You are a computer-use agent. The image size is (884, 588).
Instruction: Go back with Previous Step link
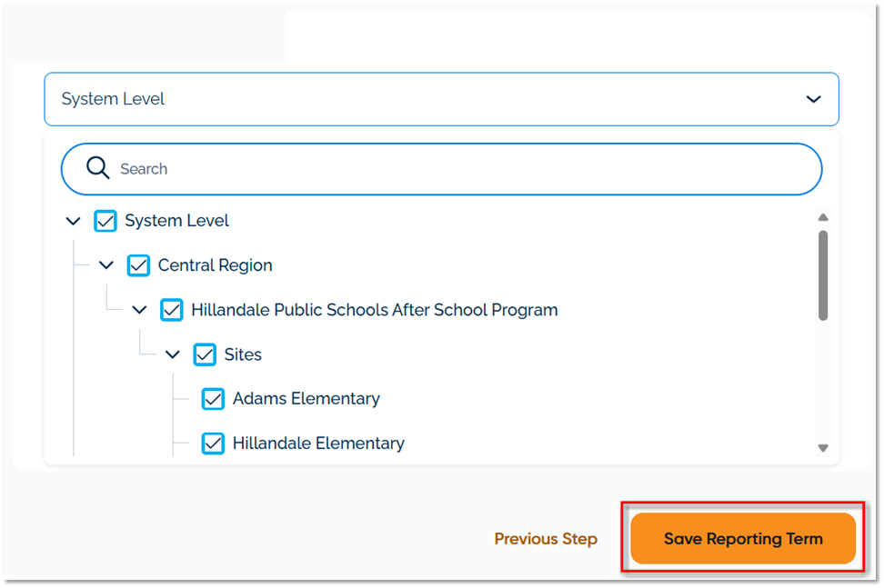[x=546, y=539]
